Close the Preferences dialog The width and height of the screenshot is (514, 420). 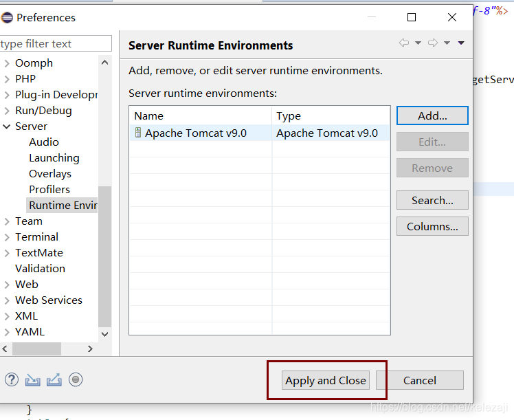click(452, 17)
